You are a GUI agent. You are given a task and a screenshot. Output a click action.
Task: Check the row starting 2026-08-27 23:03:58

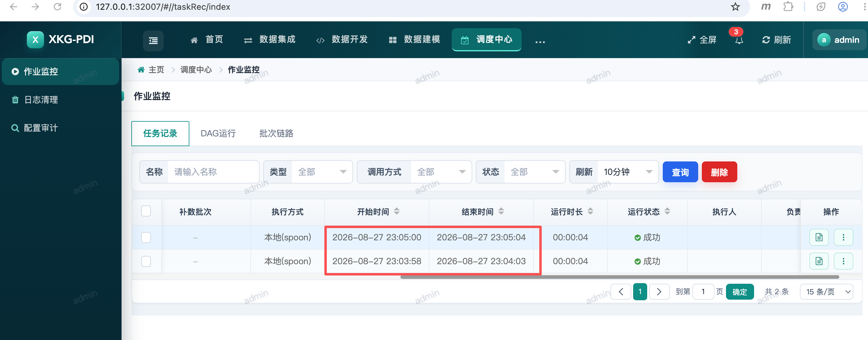146,261
